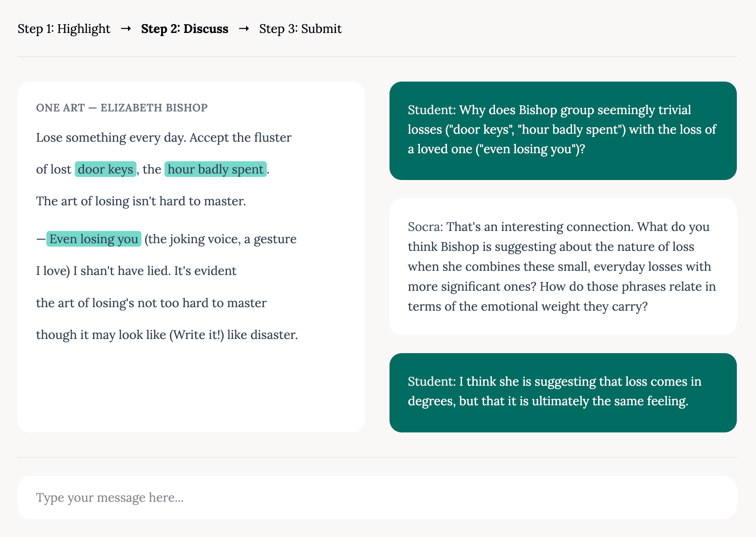Select the active Step 2: Discuss label
Screen dimensions: 756x537
click(x=184, y=29)
